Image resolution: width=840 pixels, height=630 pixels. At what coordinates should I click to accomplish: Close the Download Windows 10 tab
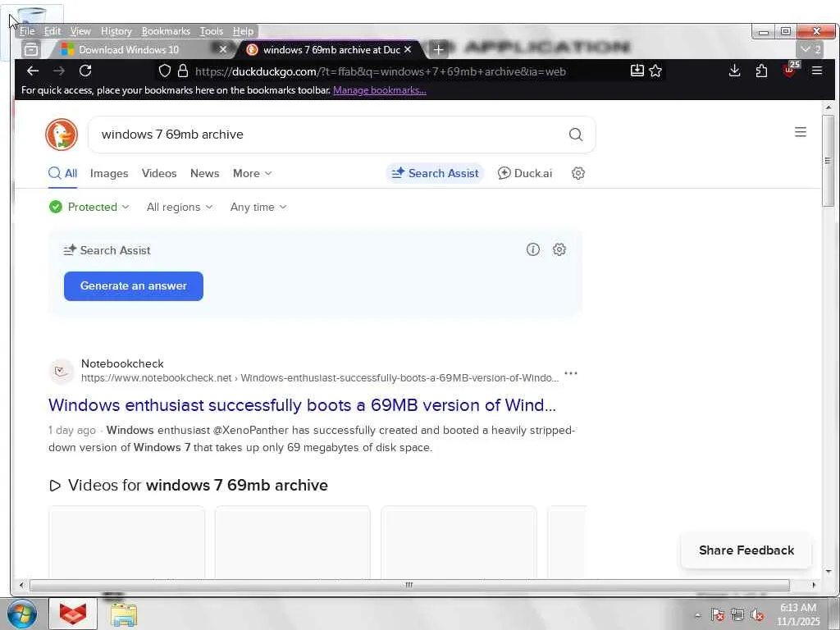click(223, 49)
